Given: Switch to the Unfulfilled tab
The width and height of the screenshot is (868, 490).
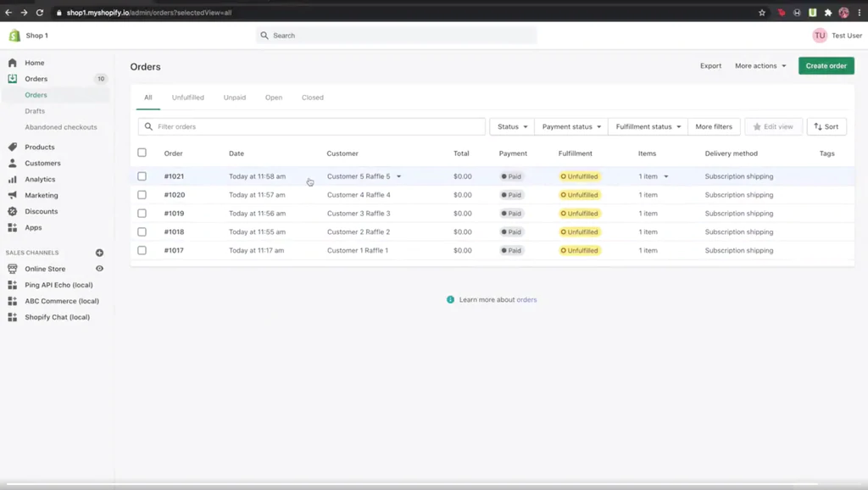Looking at the screenshot, I should click(187, 97).
